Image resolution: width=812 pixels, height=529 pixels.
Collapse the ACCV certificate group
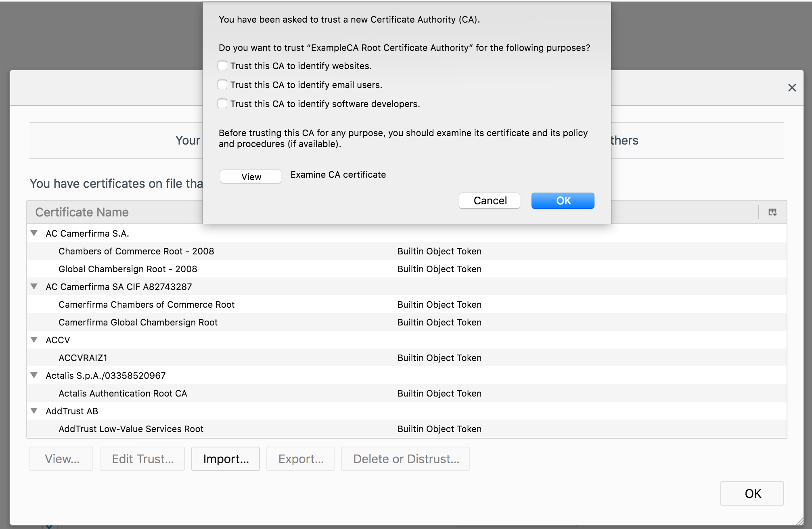click(34, 340)
